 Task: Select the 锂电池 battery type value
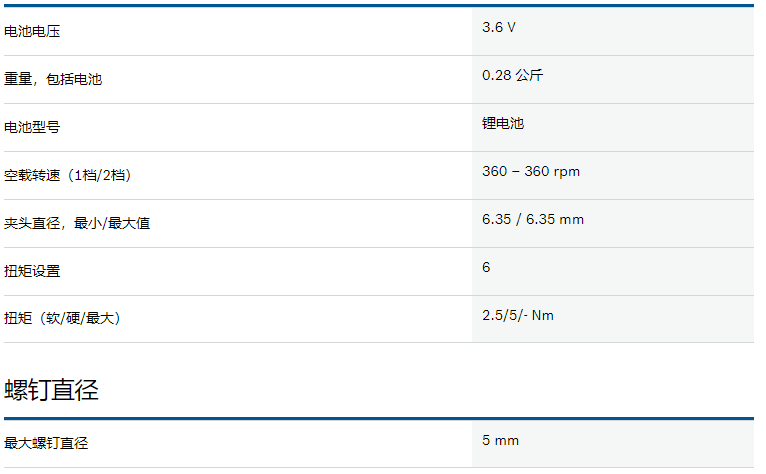[x=503, y=123]
